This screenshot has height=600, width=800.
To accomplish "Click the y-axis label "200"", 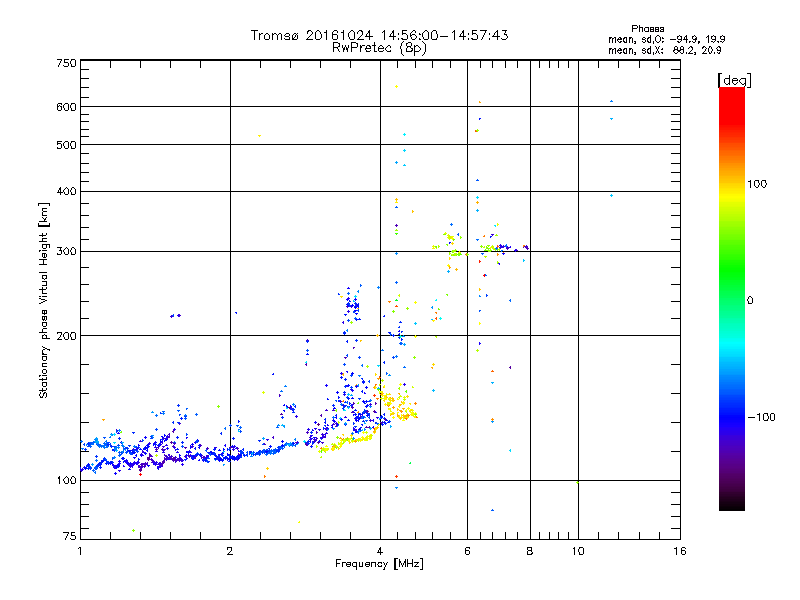I will 66,336.
